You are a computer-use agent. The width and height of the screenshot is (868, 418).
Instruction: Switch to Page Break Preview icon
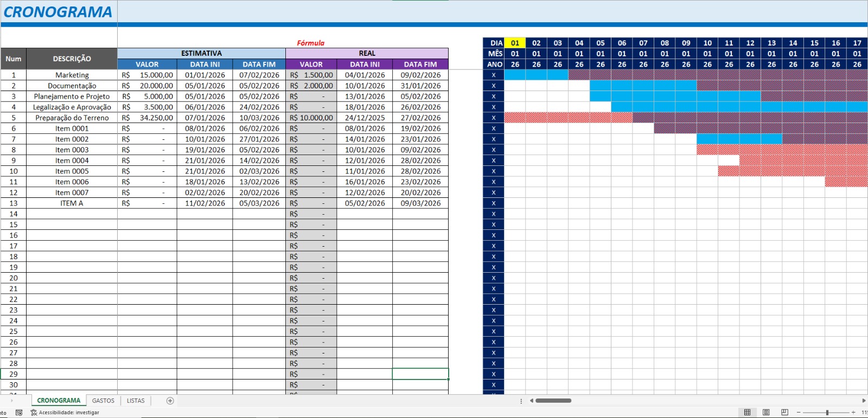[x=784, y=413]
